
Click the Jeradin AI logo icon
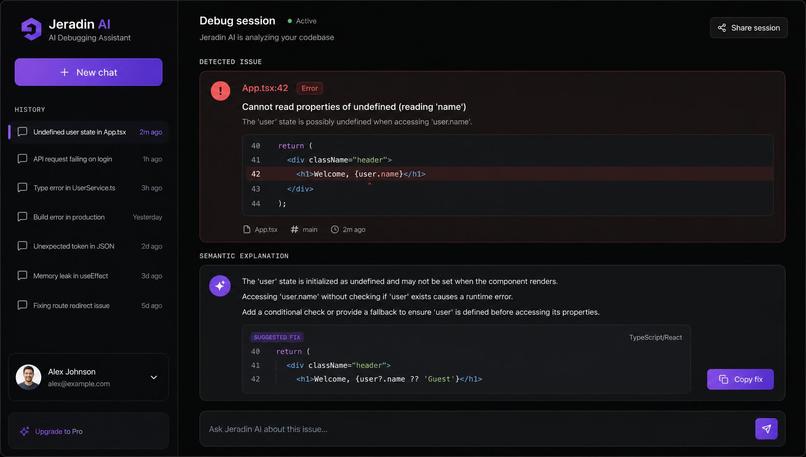point(31,29)
